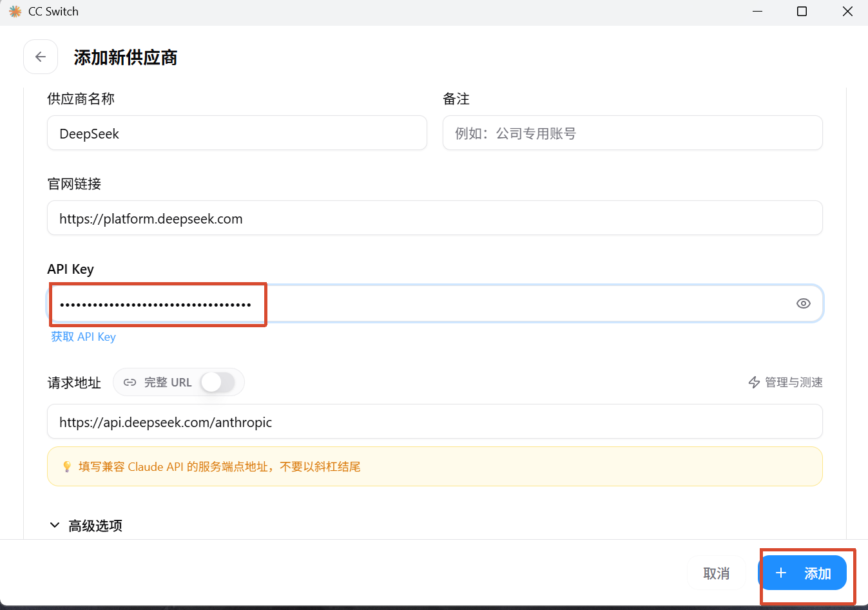Open the 获取 API Key link

point(84,337)
